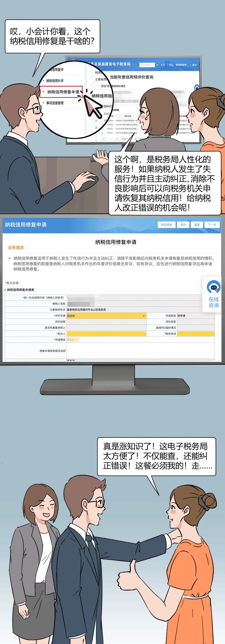This screenshot has width=225, height=644.
Task: Select 纳税信用复评 menu item
Action: (56, 69)
